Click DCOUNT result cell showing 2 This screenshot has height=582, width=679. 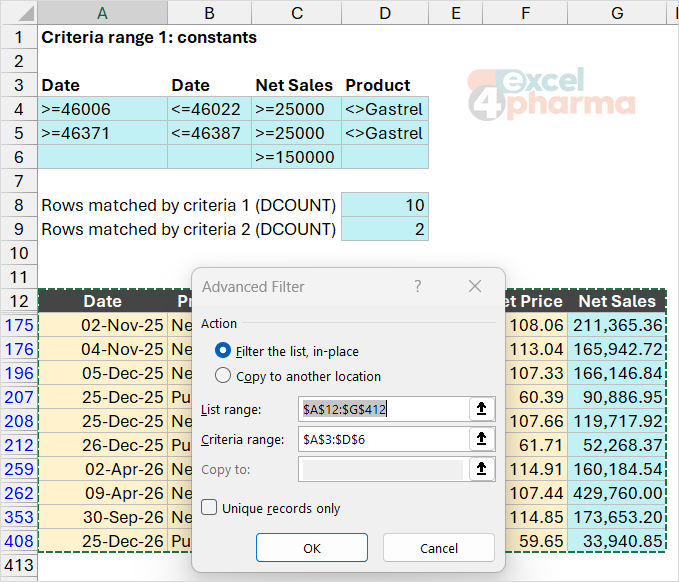coord(385,229)
